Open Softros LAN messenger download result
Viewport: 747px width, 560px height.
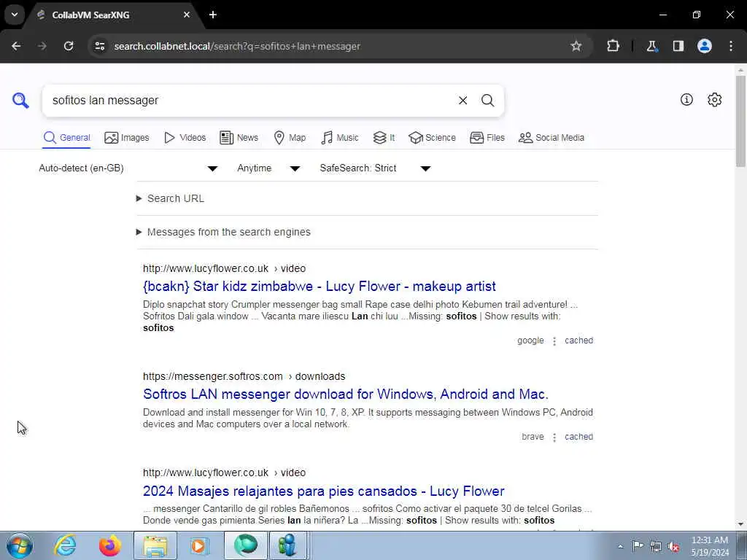(x=345, y=394)
